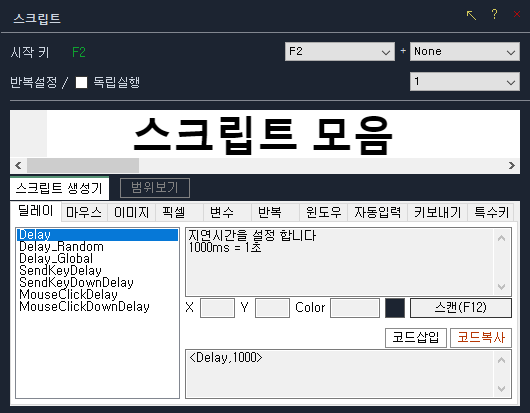Image resolution: width=530 pixels, height=413 pixels.
Task: Select SendKeyDownDelay in the command list
Action: [97, 283]
